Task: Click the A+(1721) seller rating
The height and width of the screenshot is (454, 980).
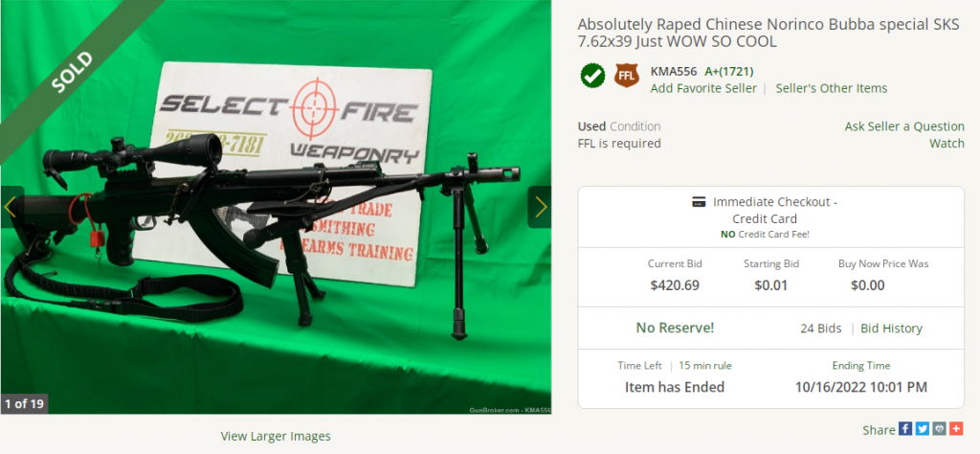Action: (x=728, y=71)
